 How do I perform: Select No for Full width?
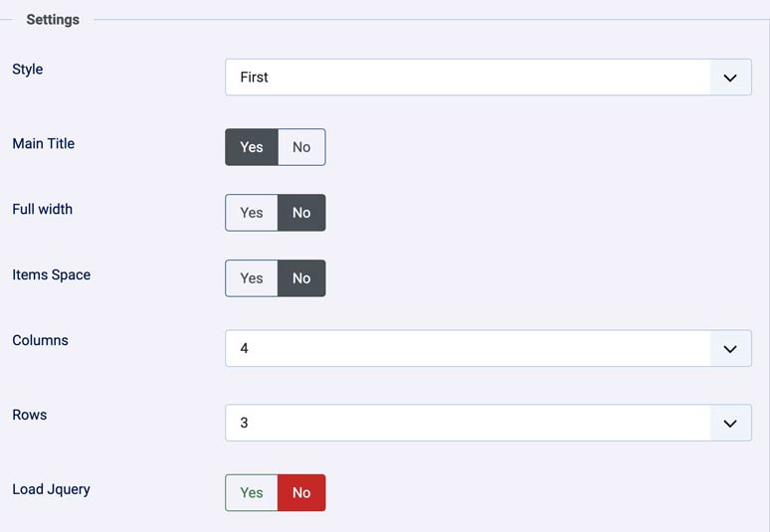click(301, 213)
